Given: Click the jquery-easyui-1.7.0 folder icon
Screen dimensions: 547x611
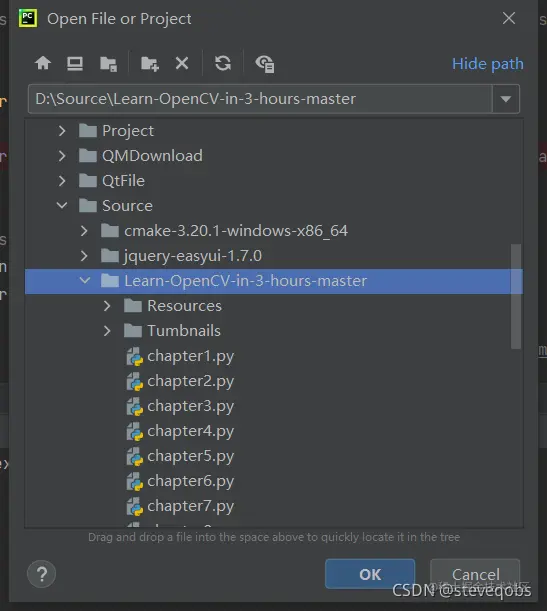Looking at the screenshot, I should point(110,256).
